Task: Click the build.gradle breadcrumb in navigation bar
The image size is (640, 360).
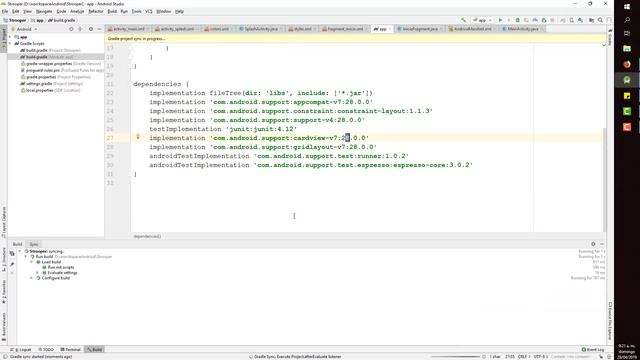Action: tap(62, 20)
